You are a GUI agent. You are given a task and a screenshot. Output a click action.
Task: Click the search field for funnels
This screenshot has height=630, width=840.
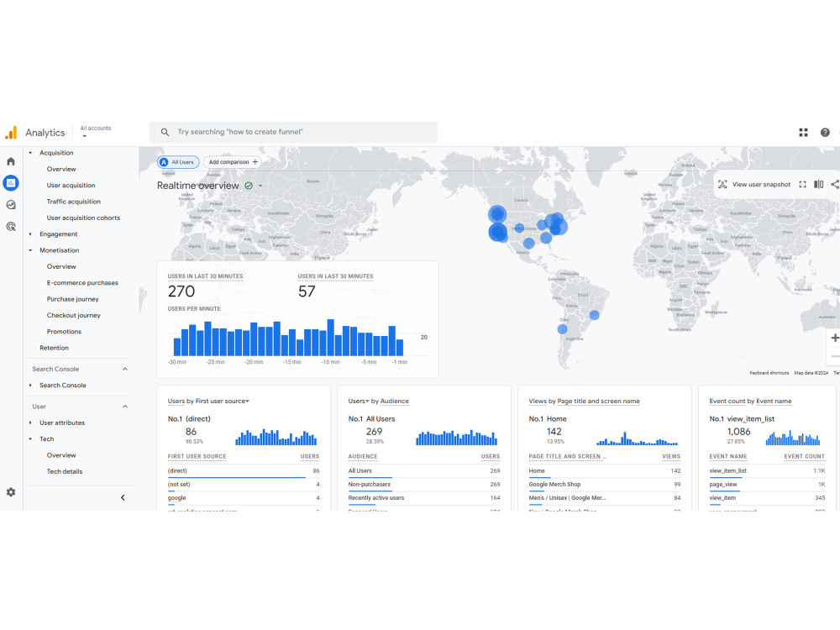point(293,132)
